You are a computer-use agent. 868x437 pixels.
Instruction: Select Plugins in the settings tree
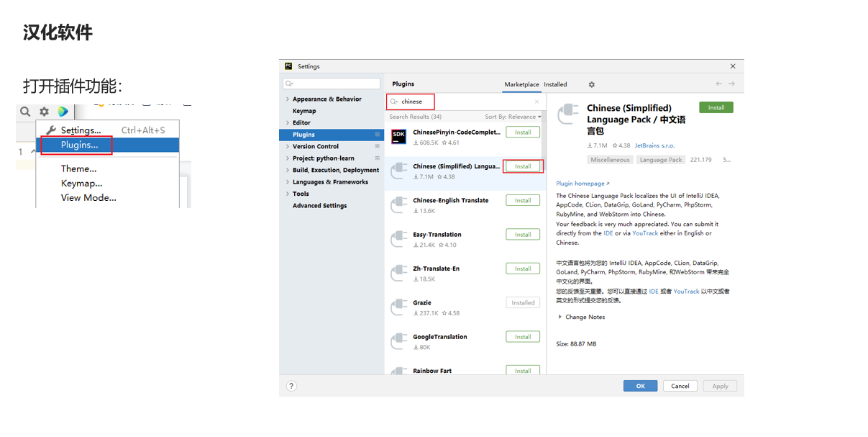(x=332, y=135)
